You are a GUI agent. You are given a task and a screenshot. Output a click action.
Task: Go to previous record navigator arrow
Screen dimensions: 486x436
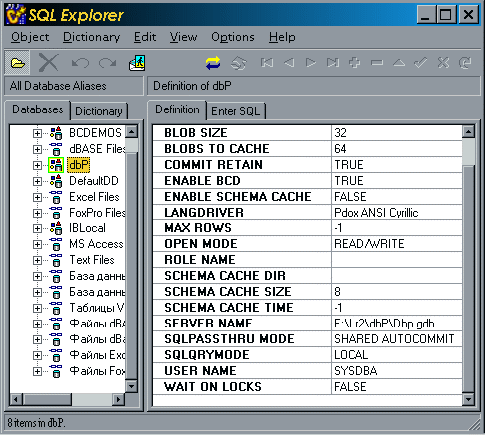[x=289, y=63]
